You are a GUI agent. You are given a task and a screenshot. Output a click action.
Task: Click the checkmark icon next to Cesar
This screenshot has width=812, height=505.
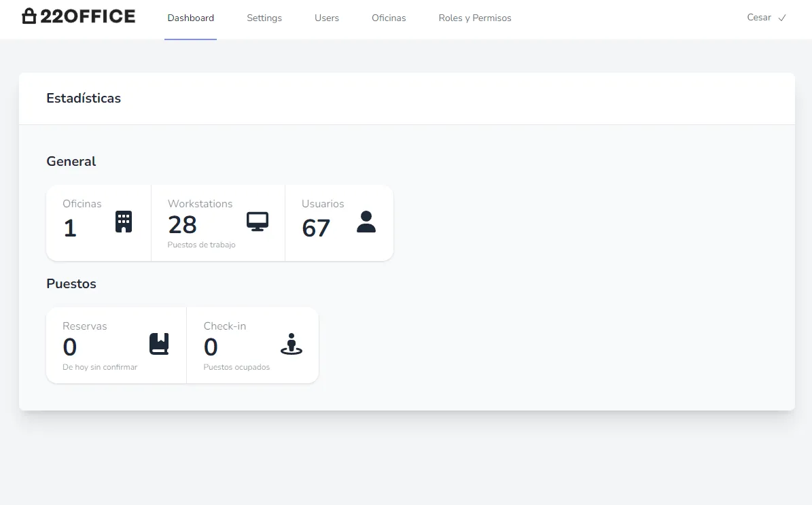pos(782,18)
